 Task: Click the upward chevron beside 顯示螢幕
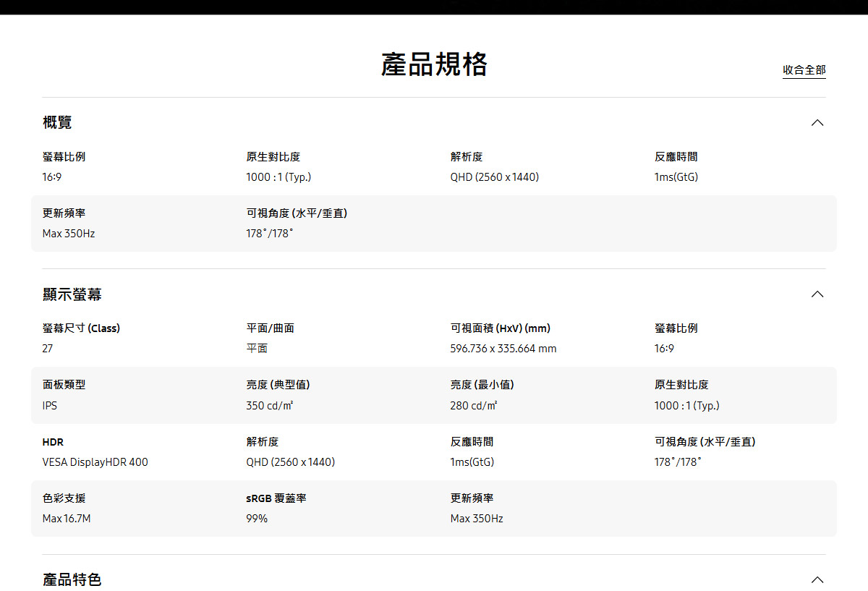click(817, 294)
